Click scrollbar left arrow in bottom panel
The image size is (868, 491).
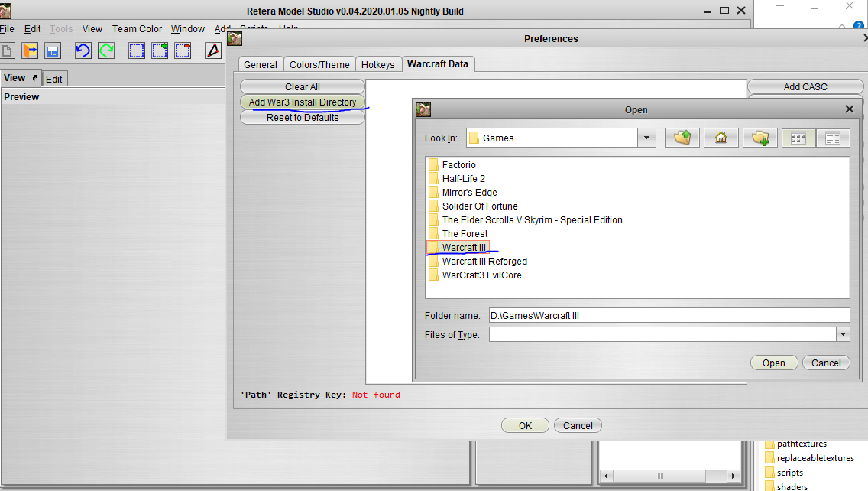coord(606,476)
